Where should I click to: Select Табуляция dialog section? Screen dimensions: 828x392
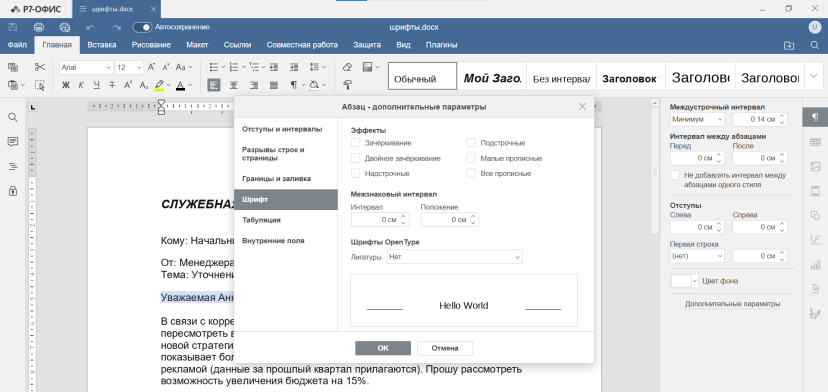point(286,220)
